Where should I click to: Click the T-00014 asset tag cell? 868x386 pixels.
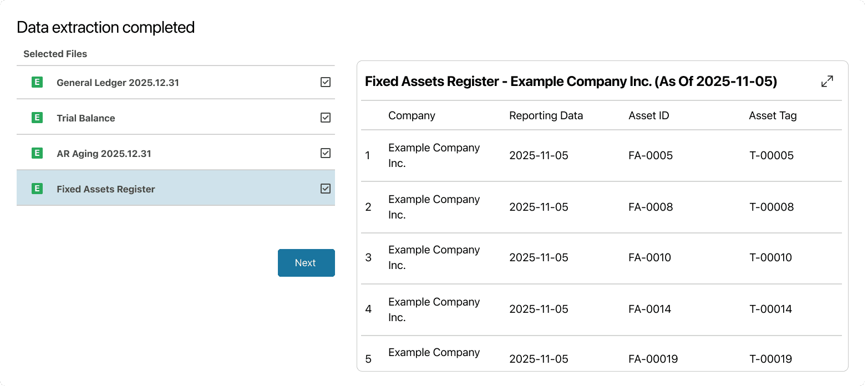point(770,309)
